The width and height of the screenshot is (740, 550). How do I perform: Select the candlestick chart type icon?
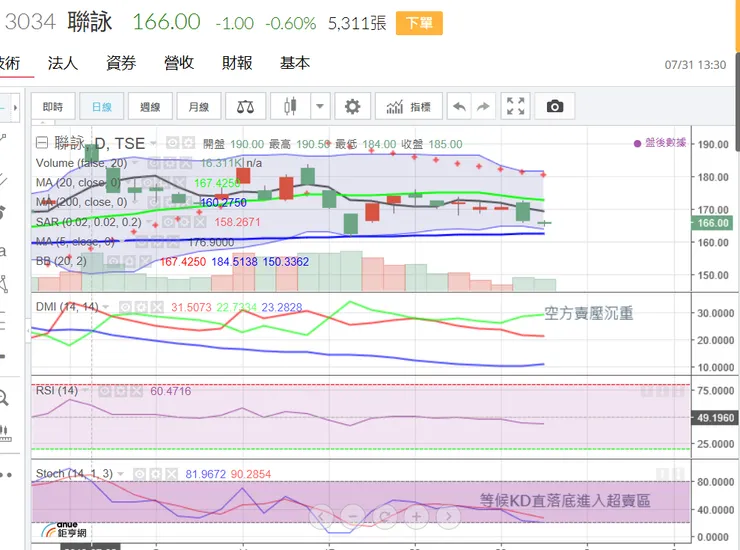pyautogui.click(x=290, y=107)
